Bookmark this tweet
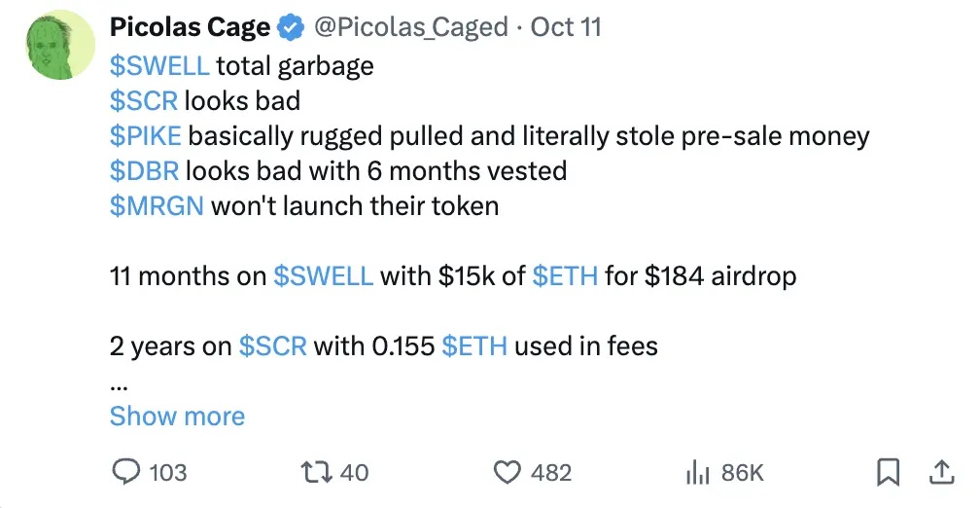Viewport: 980px width, 508px height. 887,472
